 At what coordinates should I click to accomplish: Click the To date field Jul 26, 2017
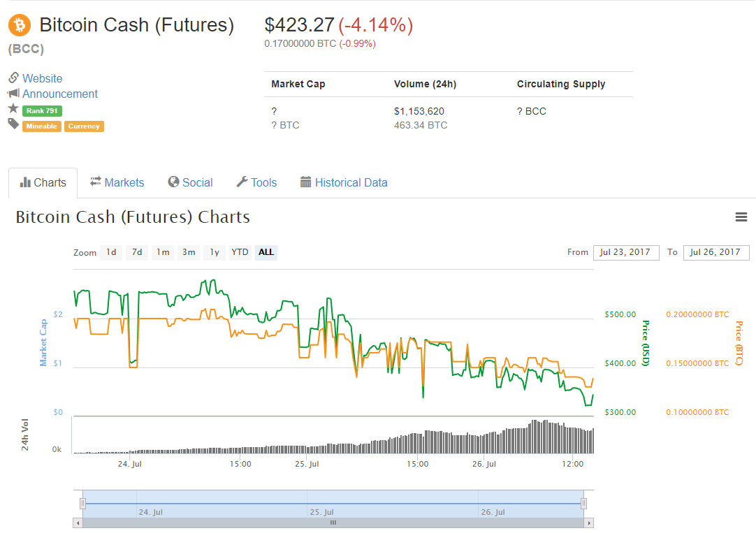pyautogui.click(x=716, y=252)
